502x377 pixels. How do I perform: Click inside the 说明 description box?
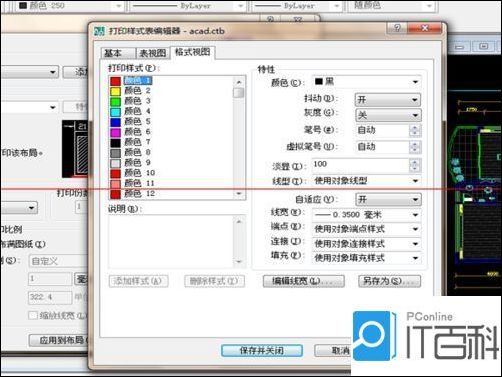coord(172,242)
